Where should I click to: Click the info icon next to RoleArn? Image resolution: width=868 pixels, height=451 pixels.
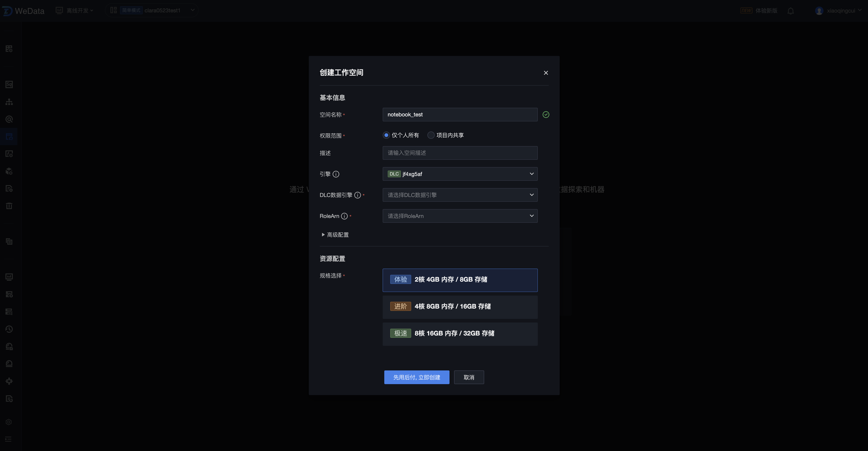[x=344, y=216]
